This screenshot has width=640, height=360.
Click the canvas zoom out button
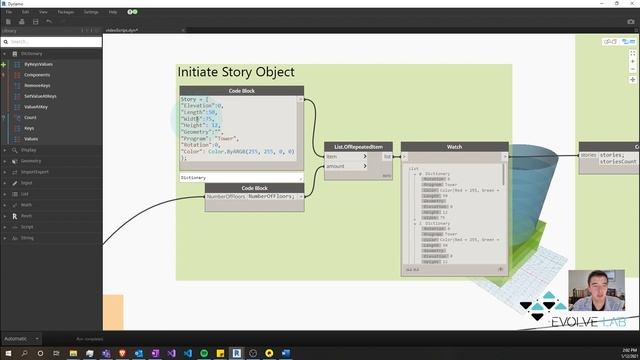(633, 69)
